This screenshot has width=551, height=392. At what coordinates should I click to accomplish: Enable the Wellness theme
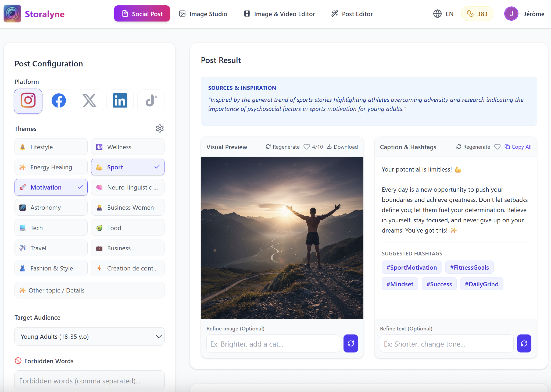128,147
